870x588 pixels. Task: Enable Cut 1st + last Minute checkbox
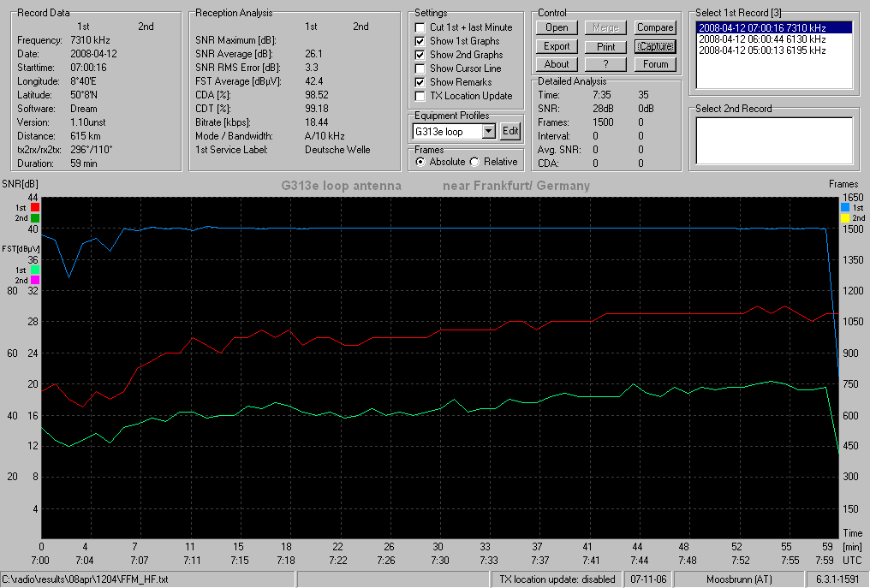(420, 27)
